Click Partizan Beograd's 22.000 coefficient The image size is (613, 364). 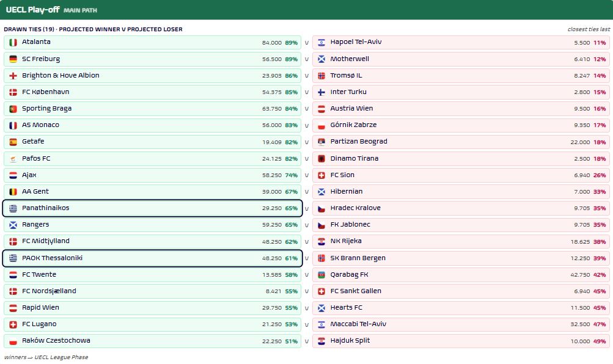pos(580,142)
